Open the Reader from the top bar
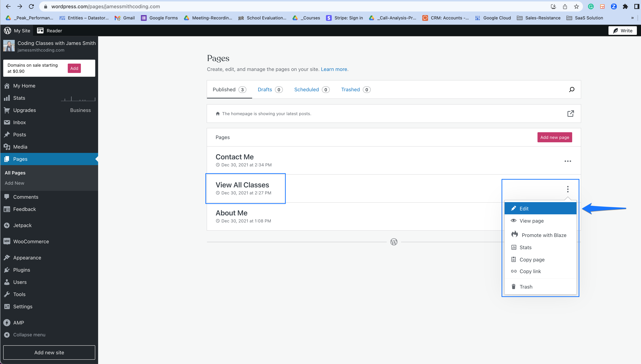Viewport: 641px width, 364px height. pos(49,31)
